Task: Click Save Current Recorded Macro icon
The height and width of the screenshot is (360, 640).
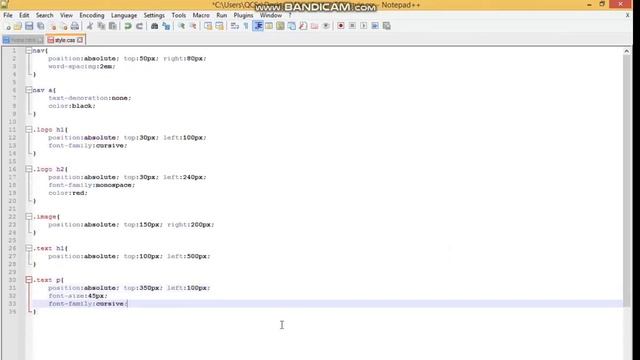Action: [x=387, y=26]
